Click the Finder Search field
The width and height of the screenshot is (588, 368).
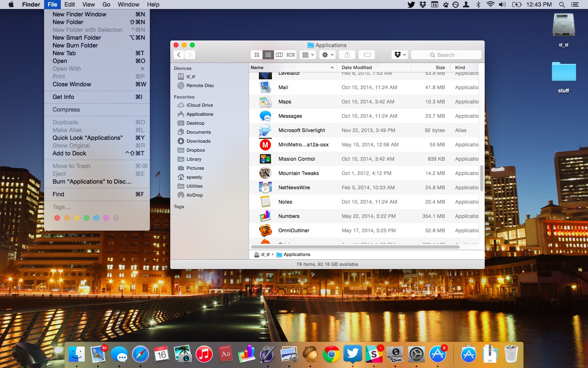(446, 55)
